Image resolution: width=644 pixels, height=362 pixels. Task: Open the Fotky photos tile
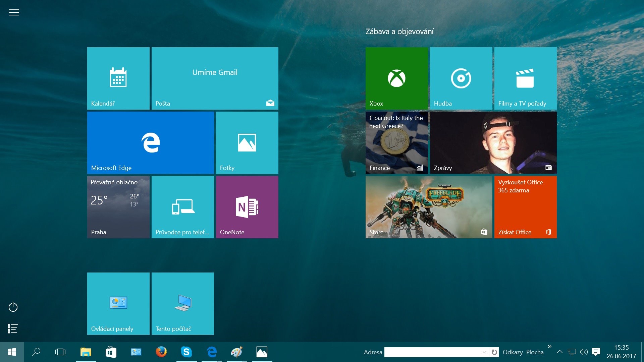pyautogui.click(x=247, y=142)
